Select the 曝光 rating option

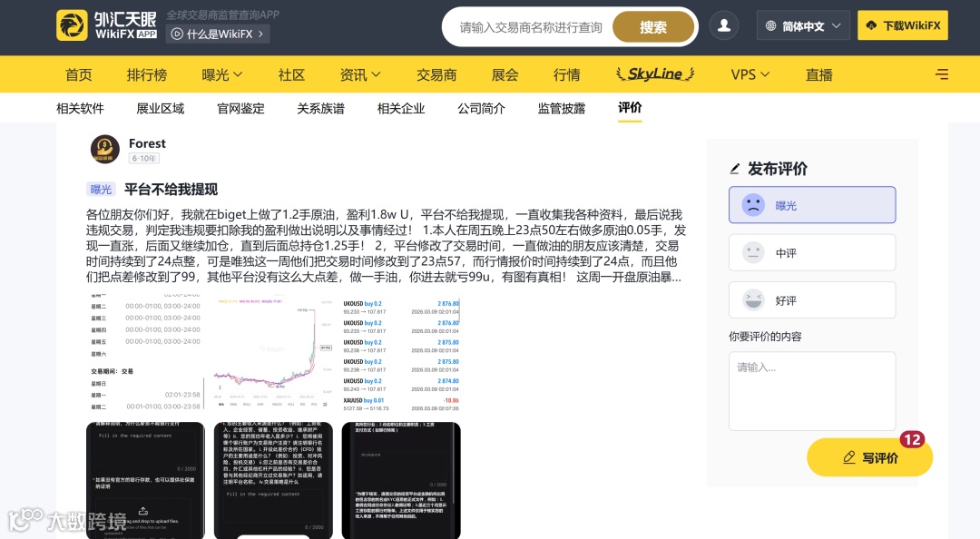tap(812, 204)
